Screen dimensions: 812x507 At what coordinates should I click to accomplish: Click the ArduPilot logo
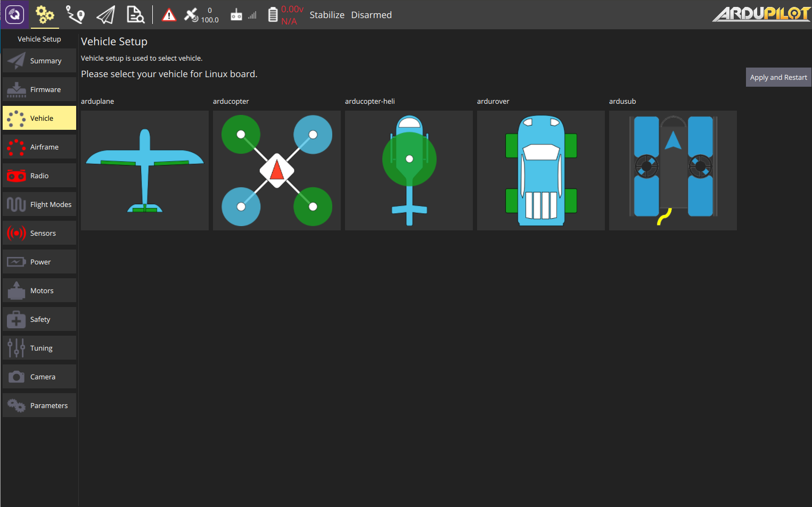pyautogui.click(x=761, y=14)
